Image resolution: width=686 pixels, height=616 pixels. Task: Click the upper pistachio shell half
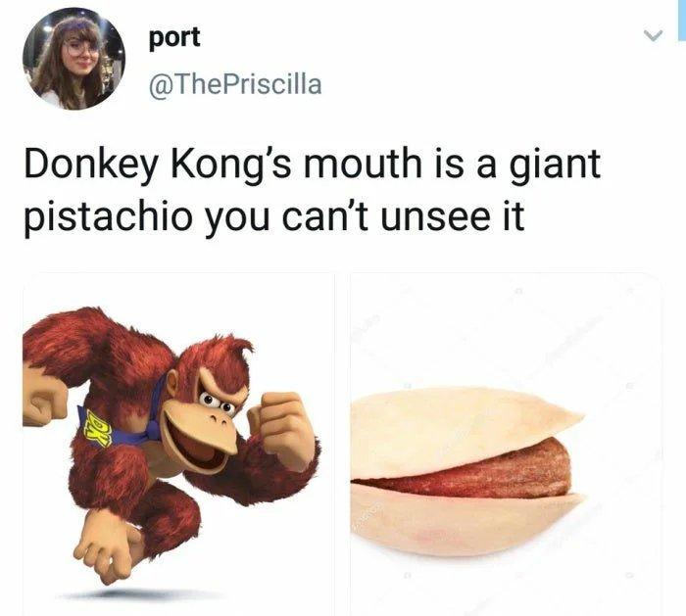464,432
